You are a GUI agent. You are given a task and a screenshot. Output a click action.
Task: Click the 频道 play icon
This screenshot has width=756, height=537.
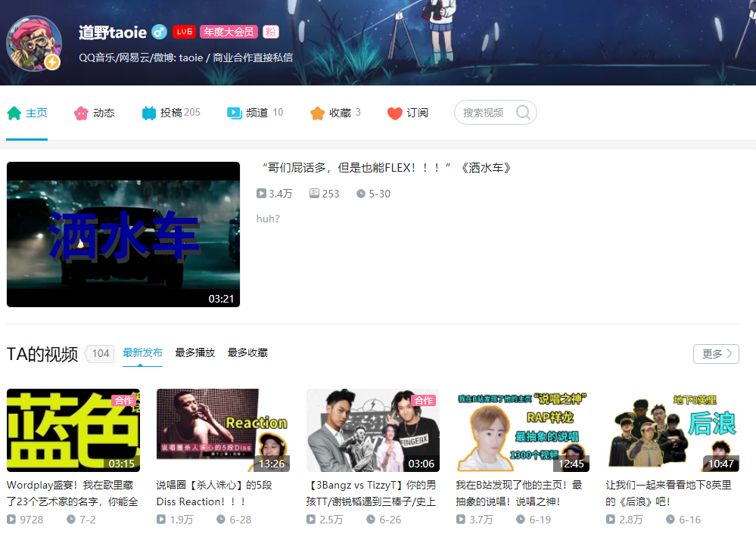pyautogui.click(x=235, y=113)
